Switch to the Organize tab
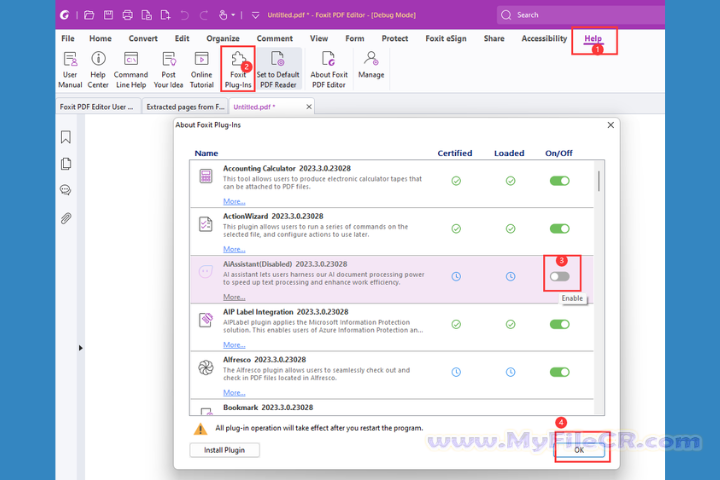720x480 pixels. coord(223,39)
